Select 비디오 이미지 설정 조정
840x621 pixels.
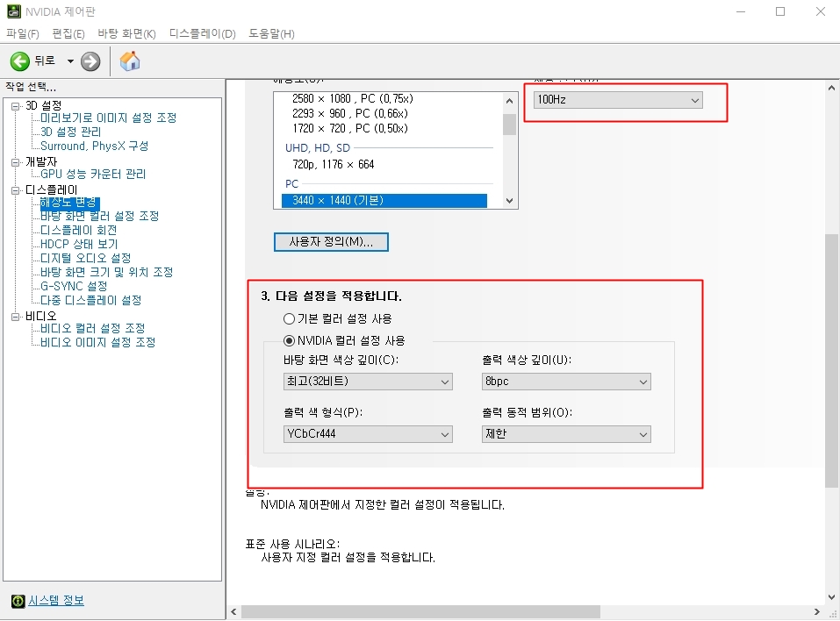click(98, 342)
